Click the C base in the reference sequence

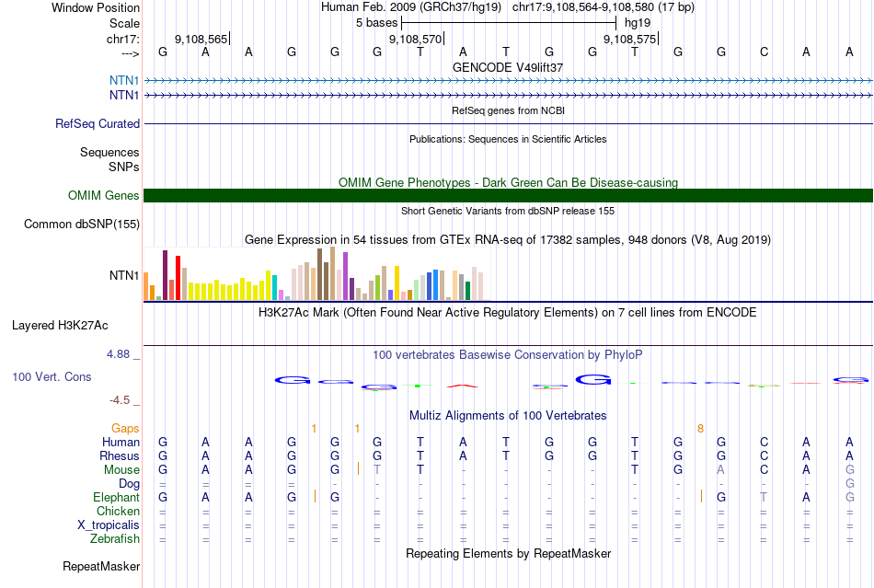pos(764,52)
